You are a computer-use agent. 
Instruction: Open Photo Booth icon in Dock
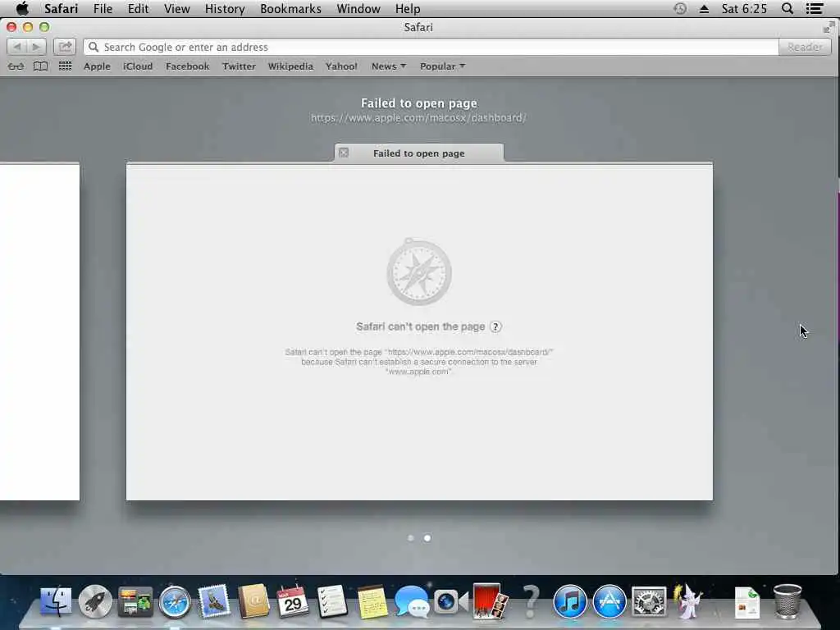pyautogui.click(x=491, y=600)
